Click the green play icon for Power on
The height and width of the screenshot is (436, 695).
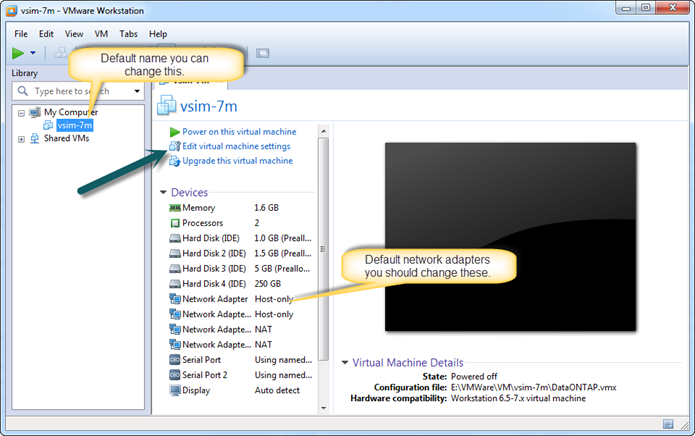click(x=175, y=132)
